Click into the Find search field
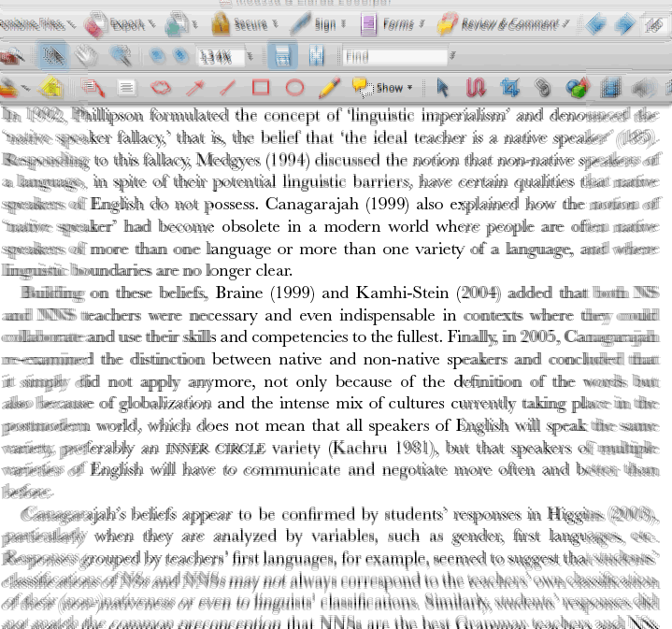The width and height of the screenshot is (672, 629). click(x=394, y=57)
